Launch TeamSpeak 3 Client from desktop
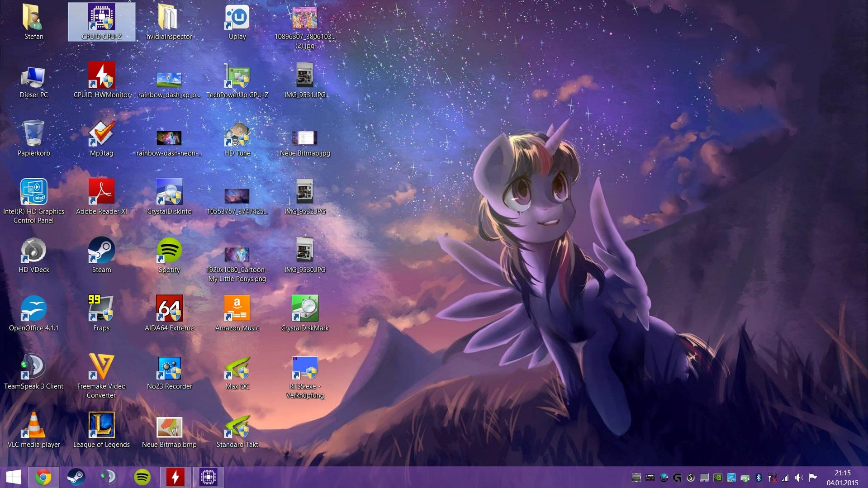Viewport: 868px width, 488px height. coord(33,373)
